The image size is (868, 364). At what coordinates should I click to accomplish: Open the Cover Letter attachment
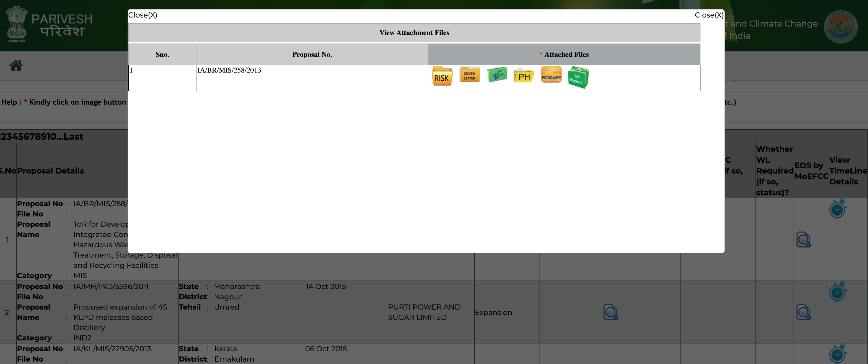click(469, 74)
